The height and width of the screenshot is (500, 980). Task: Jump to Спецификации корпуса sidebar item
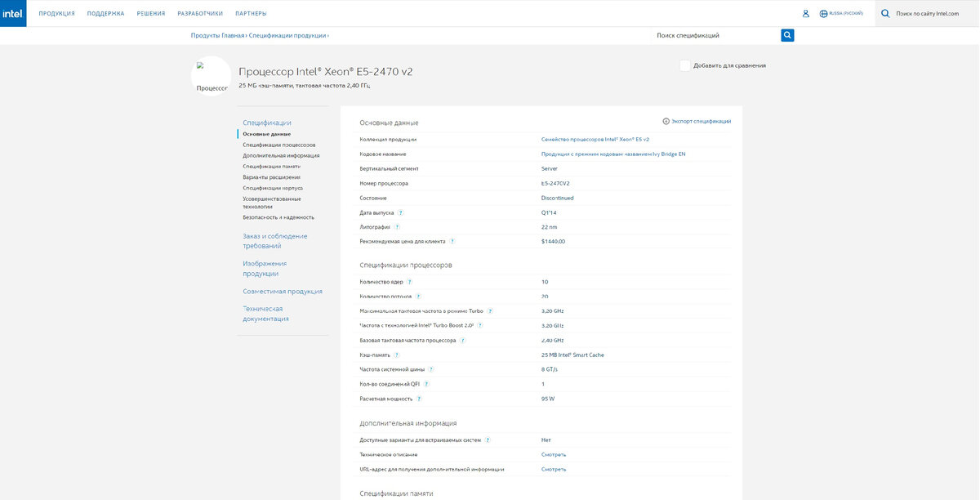pos(273,187)
